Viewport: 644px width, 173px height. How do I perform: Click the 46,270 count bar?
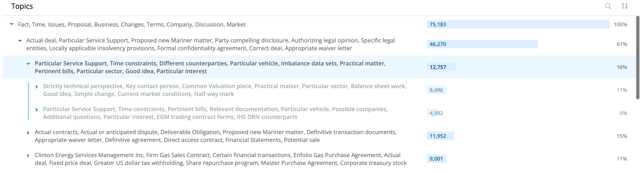[482, 44]
